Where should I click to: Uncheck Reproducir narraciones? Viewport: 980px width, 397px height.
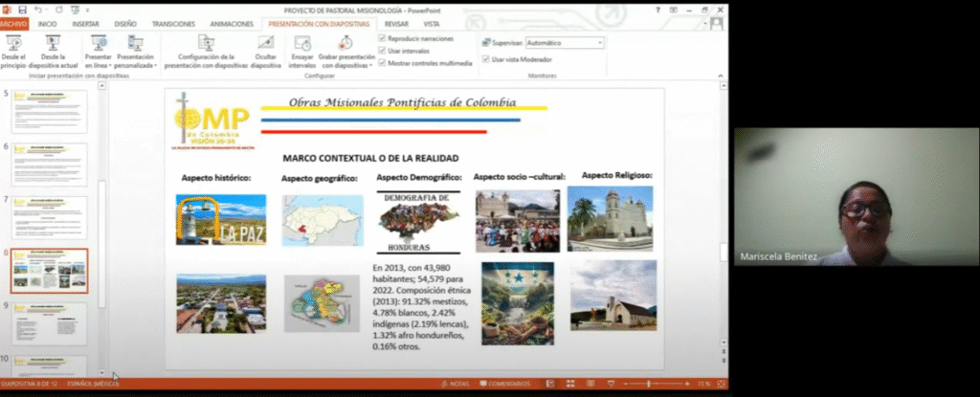point(383,38)
